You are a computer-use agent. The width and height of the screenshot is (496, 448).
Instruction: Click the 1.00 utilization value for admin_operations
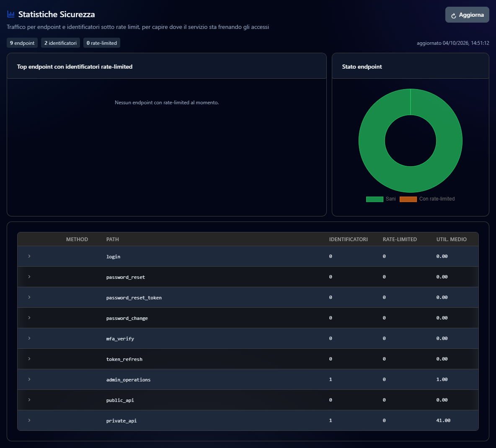click(442, 379)
